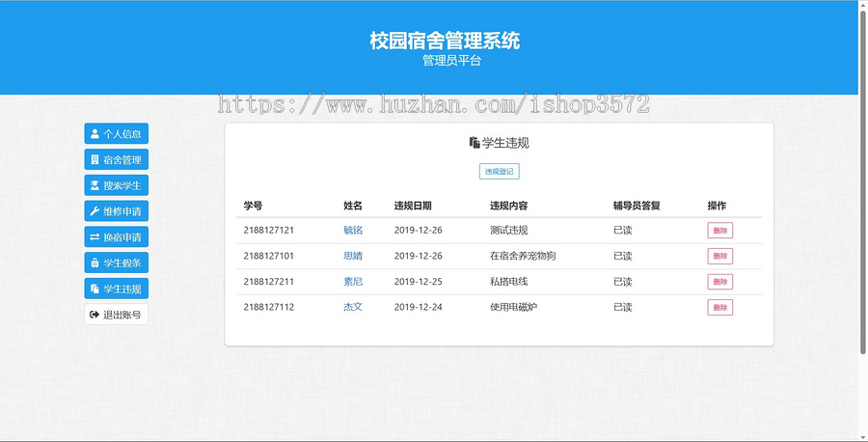The image size is (868, 442).
Task: Click the 学号 column header
Action: [x=253, y=206]
